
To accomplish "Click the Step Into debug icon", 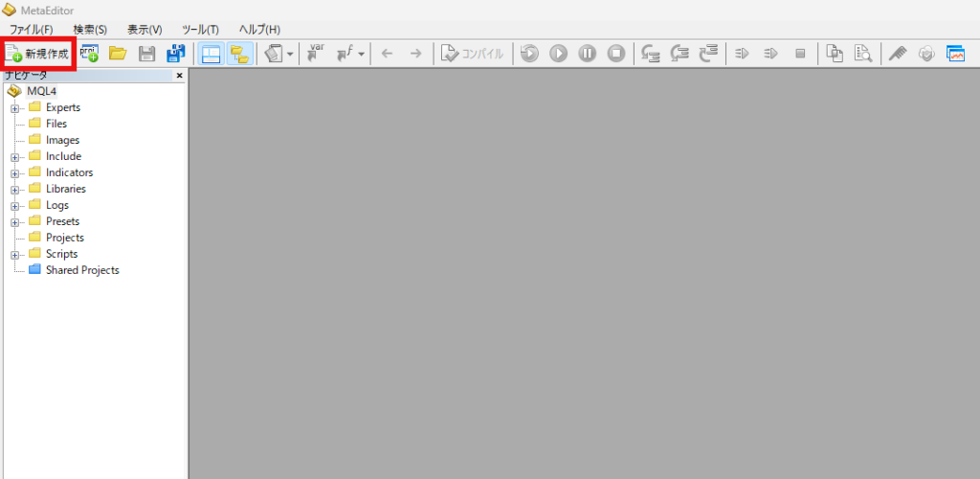I will pyautogui.click(x=651, y=54).
